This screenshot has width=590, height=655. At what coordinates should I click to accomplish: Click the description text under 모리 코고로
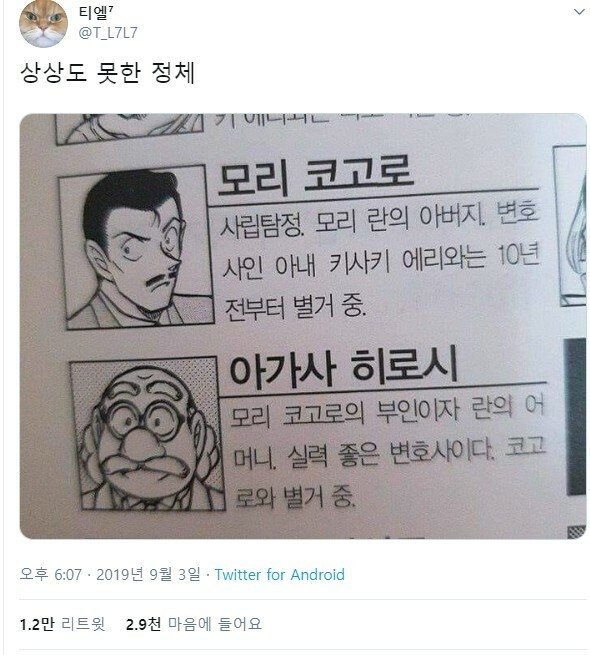coord(380,261)
